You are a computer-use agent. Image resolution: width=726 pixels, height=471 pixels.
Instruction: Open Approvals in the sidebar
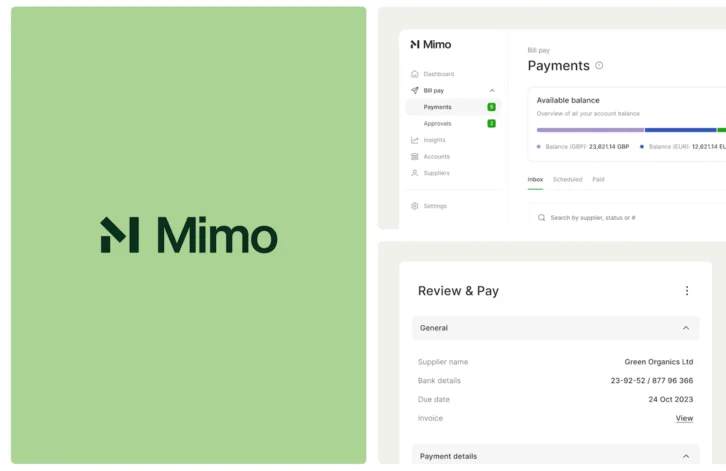click(x=437, y=124)
